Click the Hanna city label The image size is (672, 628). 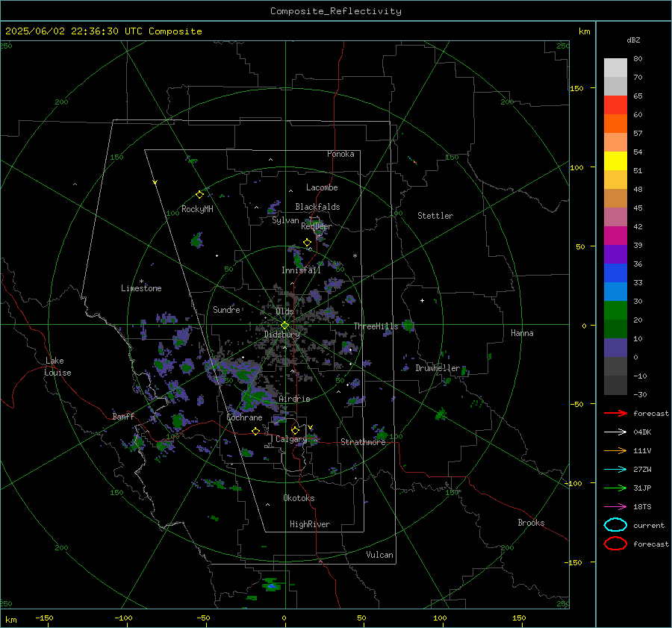(522, 333)
